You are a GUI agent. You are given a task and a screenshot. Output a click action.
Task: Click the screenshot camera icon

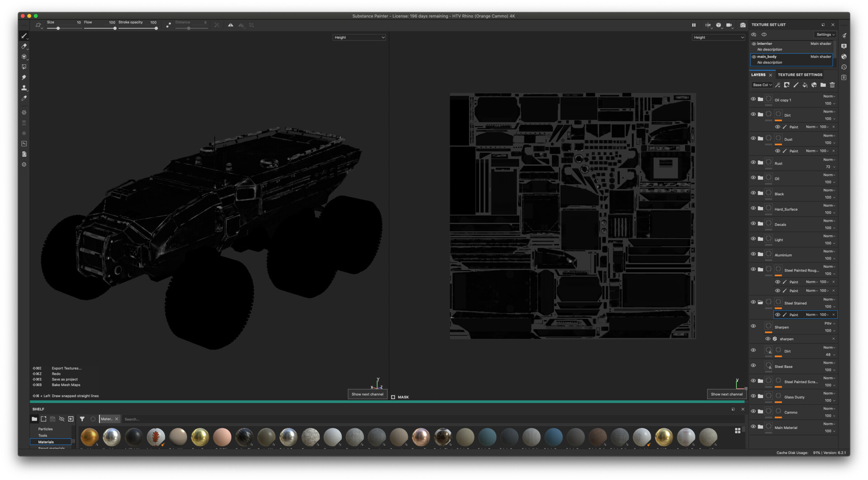[x=742, y=25]
